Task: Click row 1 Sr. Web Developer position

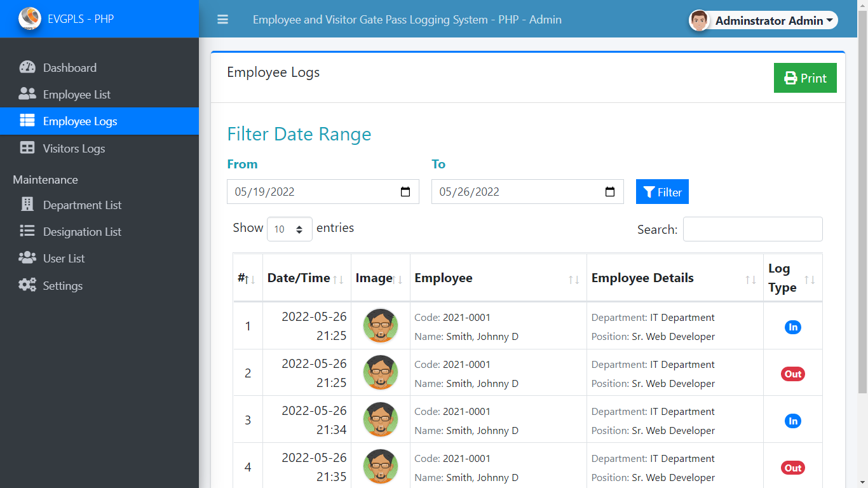Action: tap(674, 337)
